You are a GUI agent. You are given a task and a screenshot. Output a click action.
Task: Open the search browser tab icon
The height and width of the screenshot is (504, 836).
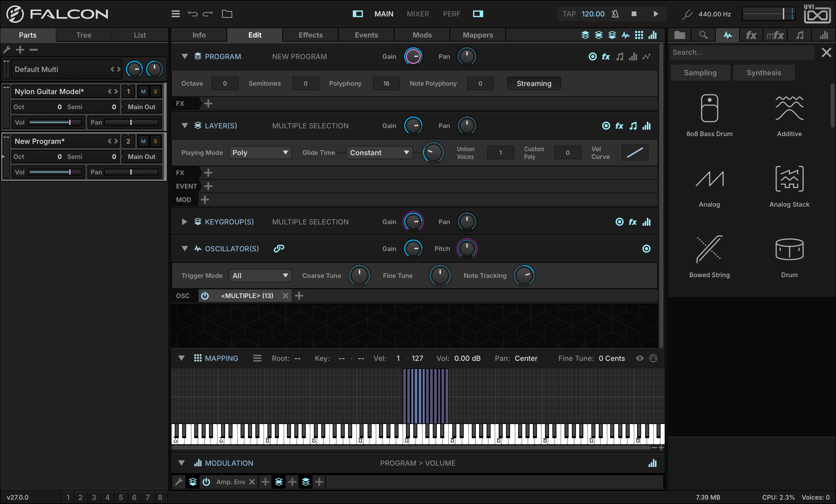[704, 35]
